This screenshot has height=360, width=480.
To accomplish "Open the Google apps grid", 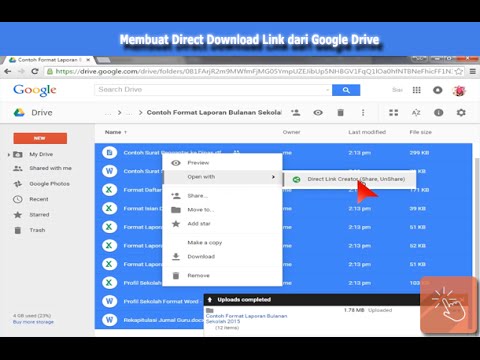I will [417, 90].
